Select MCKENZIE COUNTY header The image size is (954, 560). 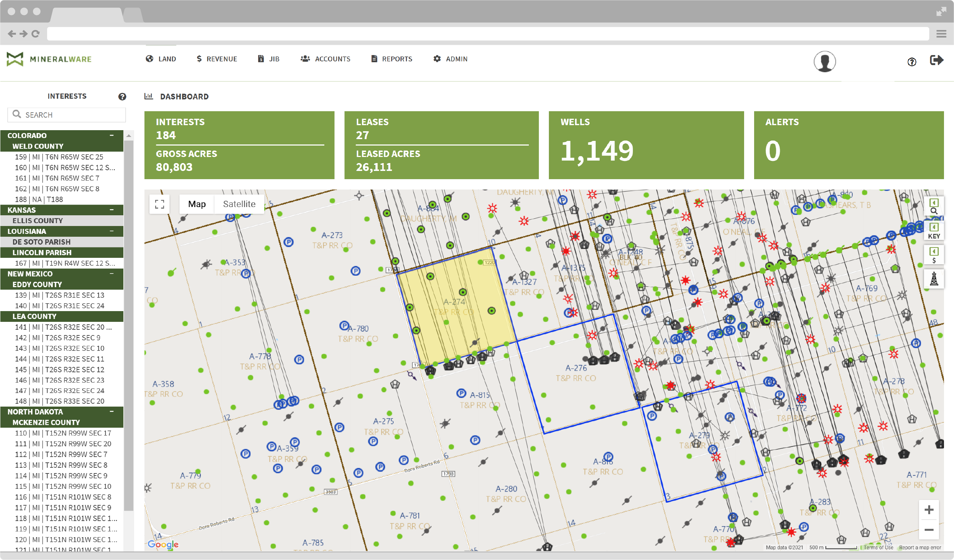pyautogui.click(x=62, y=422)
